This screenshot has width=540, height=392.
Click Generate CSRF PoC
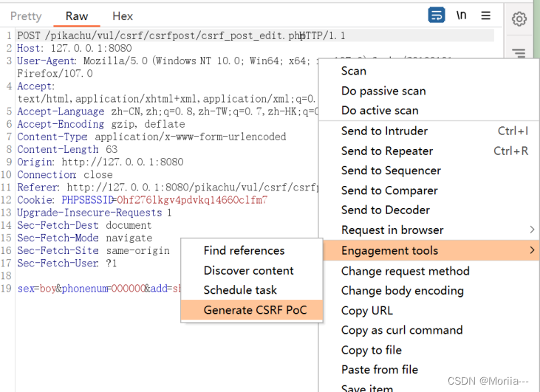252,310
